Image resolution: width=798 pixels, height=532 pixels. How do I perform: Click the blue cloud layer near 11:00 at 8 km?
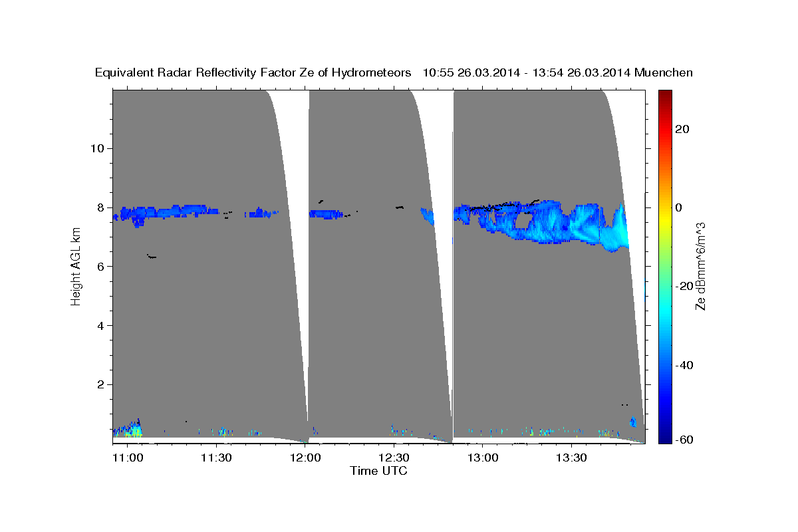click(x=166, y=213)
